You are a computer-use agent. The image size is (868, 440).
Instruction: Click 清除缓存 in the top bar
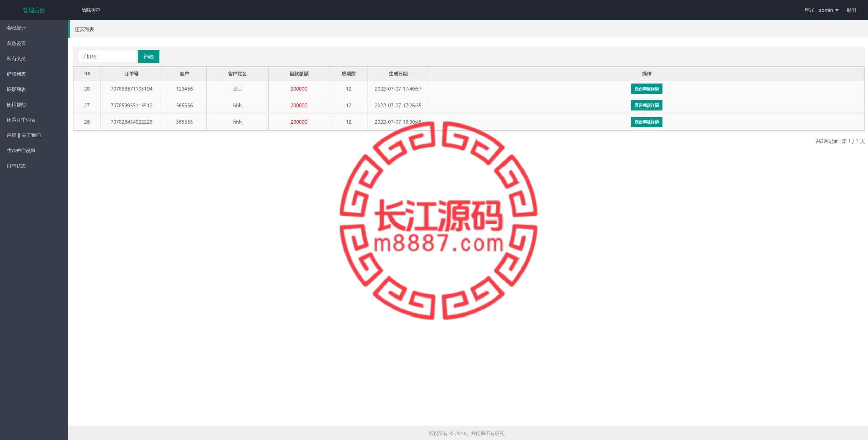91,10
